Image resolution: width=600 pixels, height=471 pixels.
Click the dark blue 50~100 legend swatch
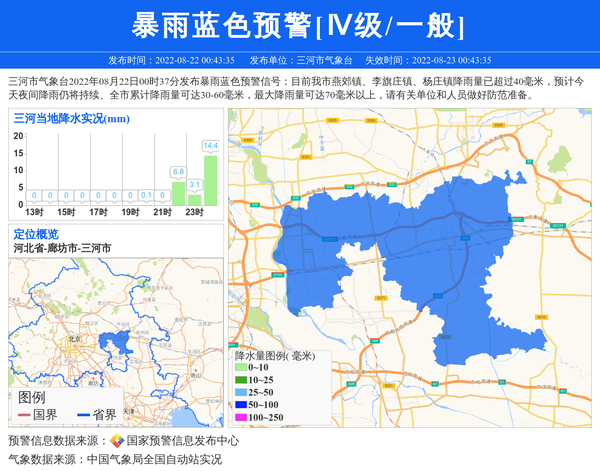coord(241,405)
